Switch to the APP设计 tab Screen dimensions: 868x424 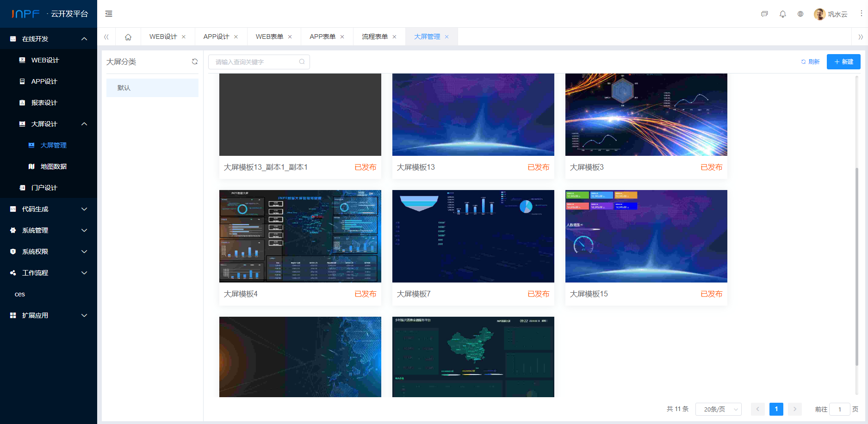(x=216, y=37)
